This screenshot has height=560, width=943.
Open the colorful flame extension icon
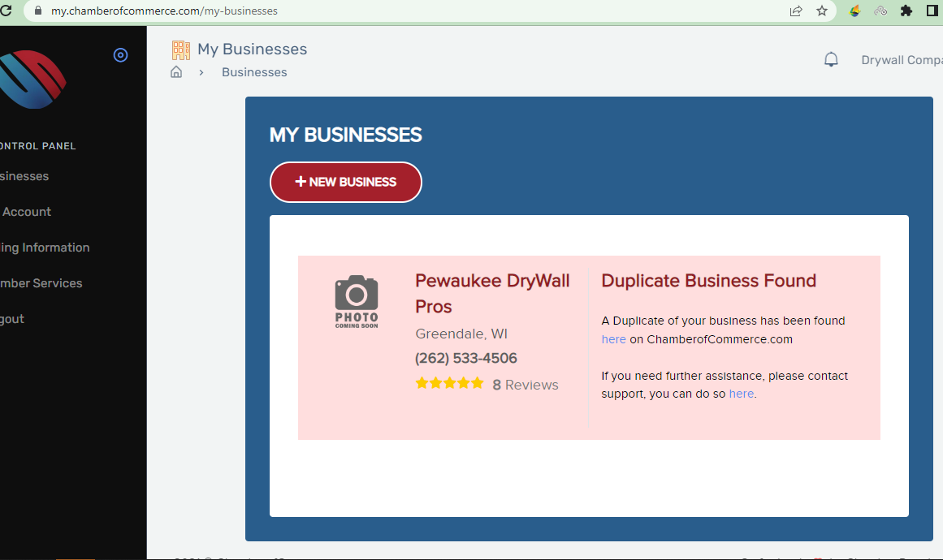tap(854, 11)
